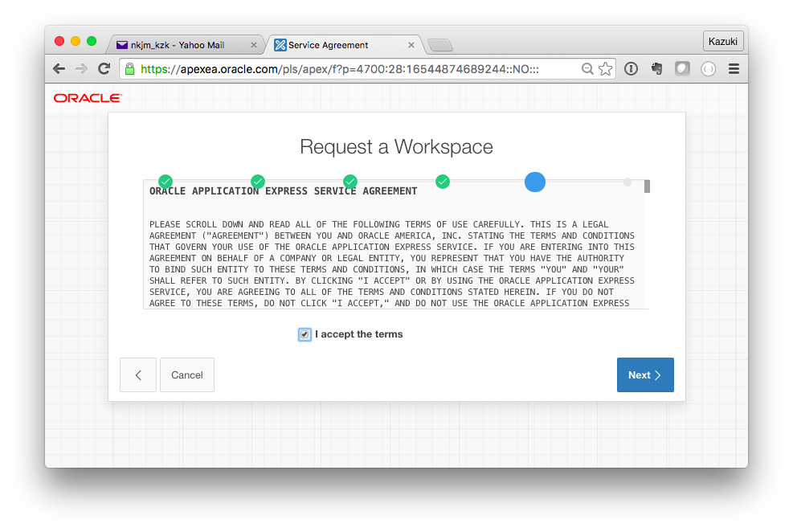
Task: Click the agreement text scrollbar thumb
Action: click(x=647, y=186)
